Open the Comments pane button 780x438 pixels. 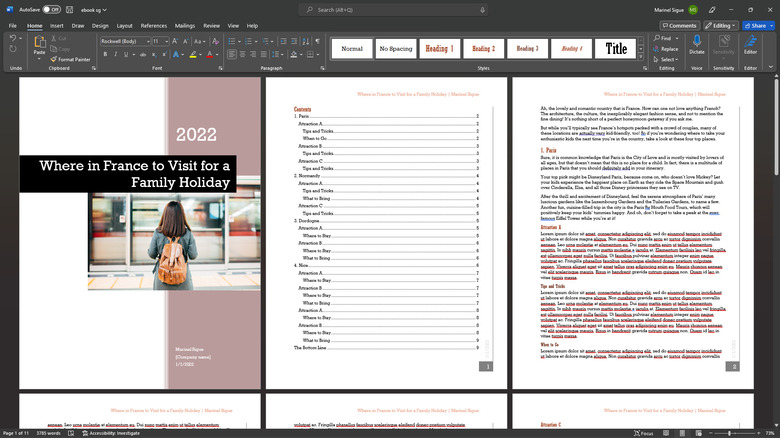pyautogui.click(x=680, y=25)
